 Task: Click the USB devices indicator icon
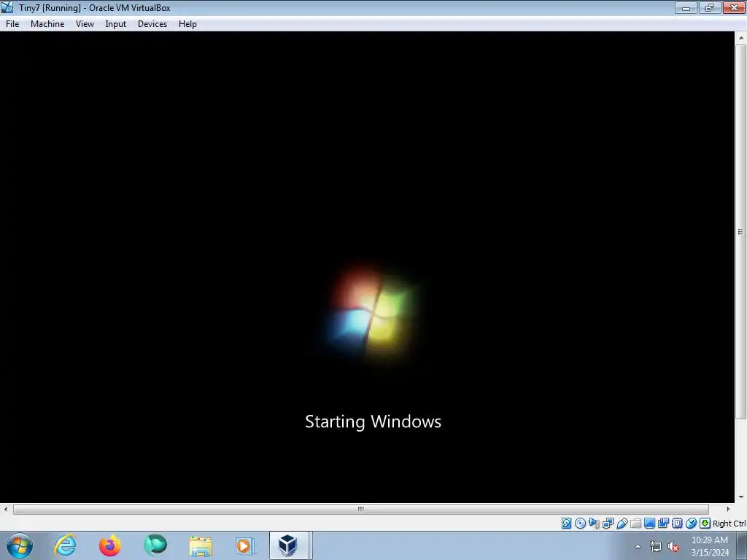click(622, 524)
